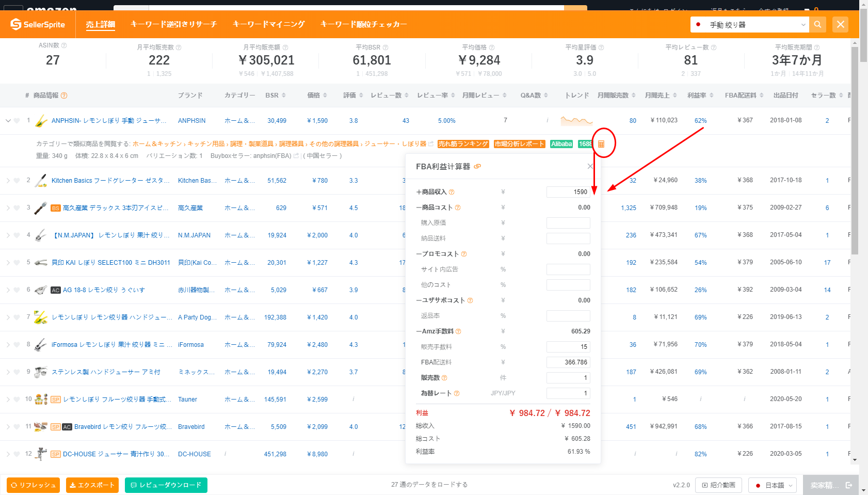The height and width of the screenshot is (495, 868).
Task: Favorite the ANPHSIN product with heart icon
Action: pyautogui.click(x=17, y=121)
